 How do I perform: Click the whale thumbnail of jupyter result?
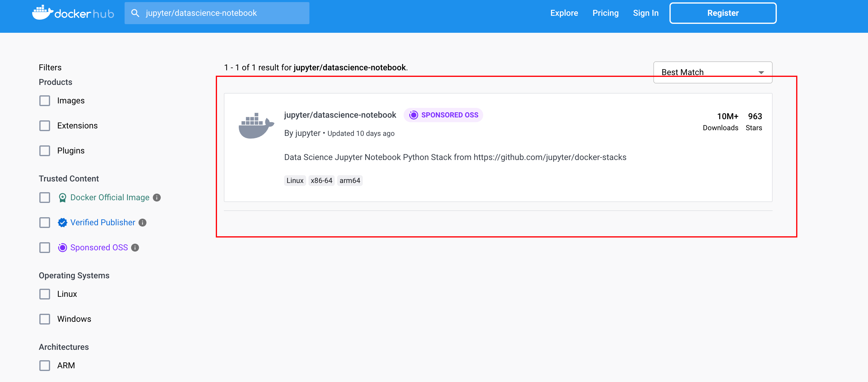pyautogui.click(x=256, y=126)
